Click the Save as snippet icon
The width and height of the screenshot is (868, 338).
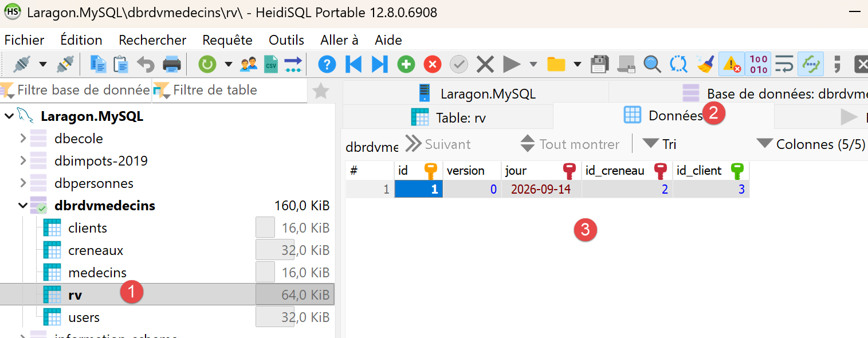626,64
